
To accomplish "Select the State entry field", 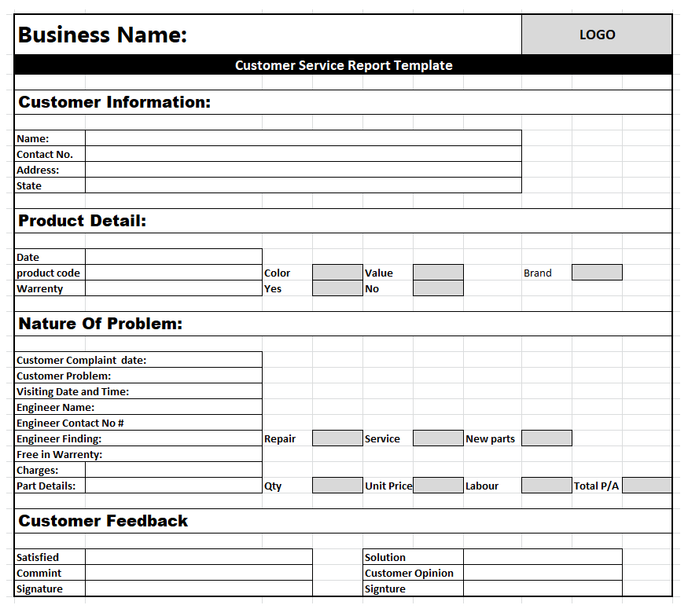I will [303, 185].
